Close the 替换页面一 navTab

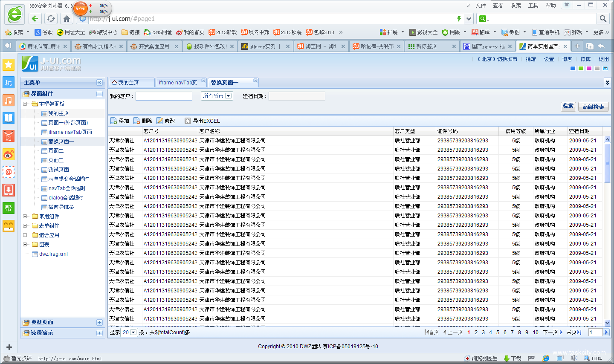255,81
